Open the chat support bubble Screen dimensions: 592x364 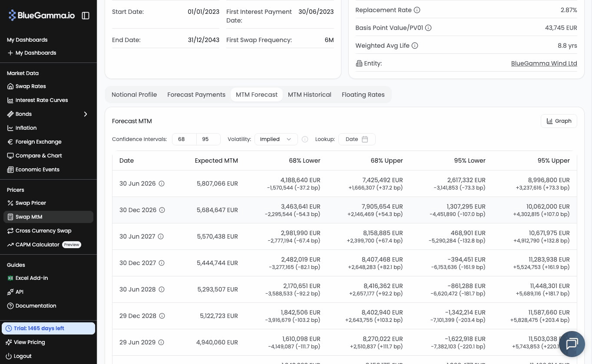pyautogui.click(x=572, y=344)
